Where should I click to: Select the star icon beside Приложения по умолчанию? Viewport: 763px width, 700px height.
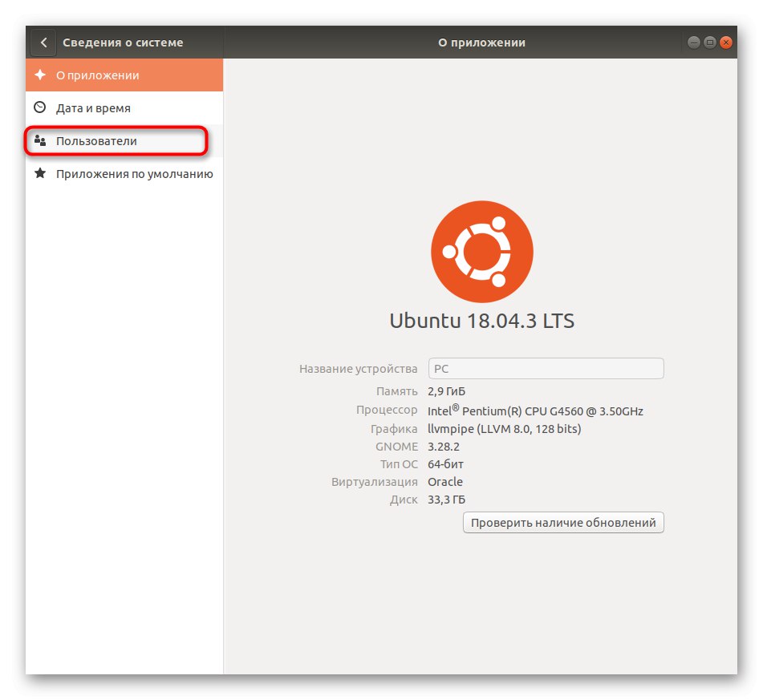point(40,173)
